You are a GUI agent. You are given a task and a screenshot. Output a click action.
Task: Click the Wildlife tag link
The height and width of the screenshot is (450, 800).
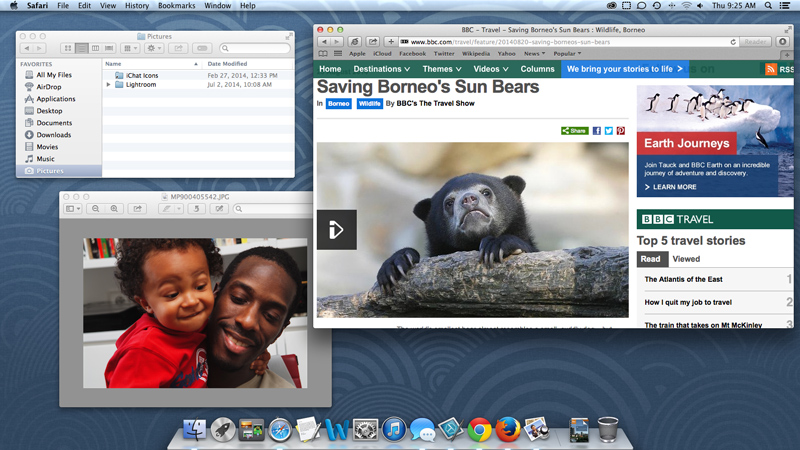(369, 104)
